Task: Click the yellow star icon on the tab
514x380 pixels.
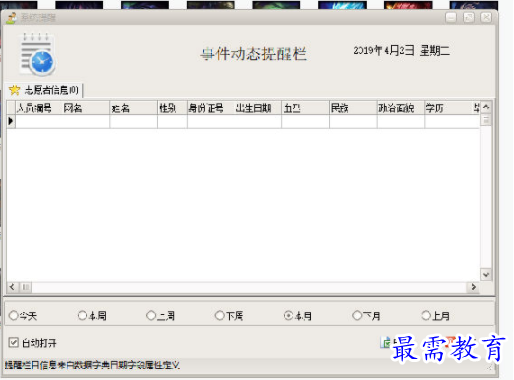Action: click(14, 90)
